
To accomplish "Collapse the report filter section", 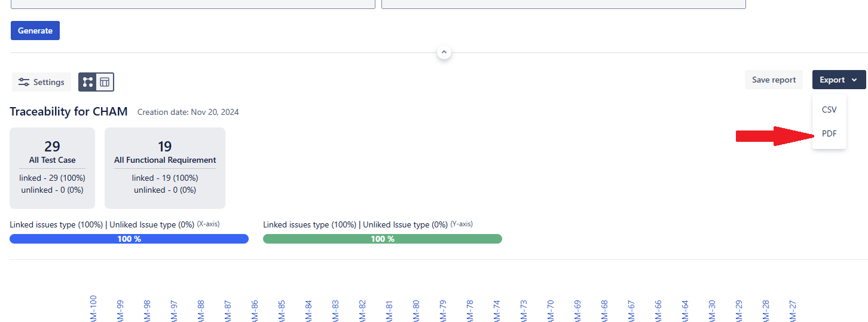I will point(444,53).
